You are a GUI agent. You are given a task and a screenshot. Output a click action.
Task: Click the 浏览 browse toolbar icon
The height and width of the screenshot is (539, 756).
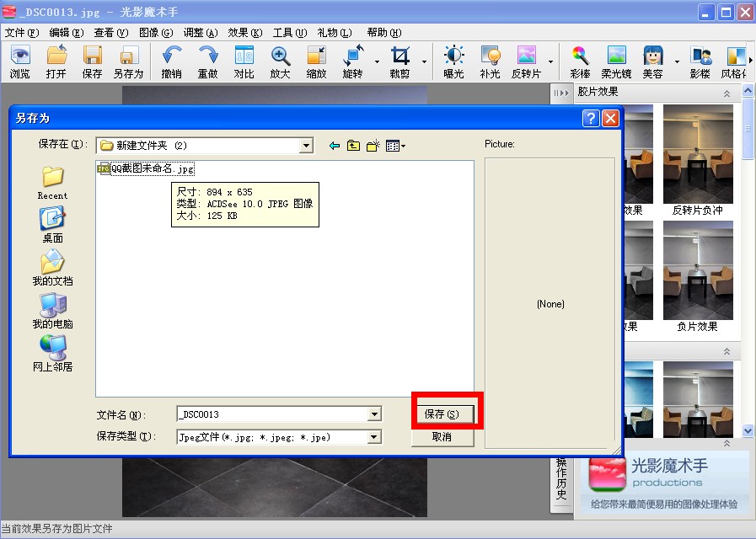20,61
